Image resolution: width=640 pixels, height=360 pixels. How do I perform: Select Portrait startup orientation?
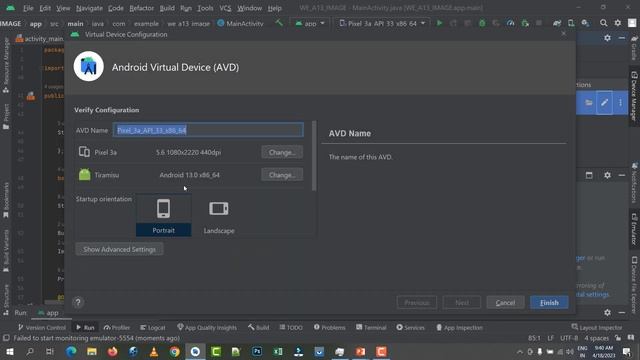point(163,216)
